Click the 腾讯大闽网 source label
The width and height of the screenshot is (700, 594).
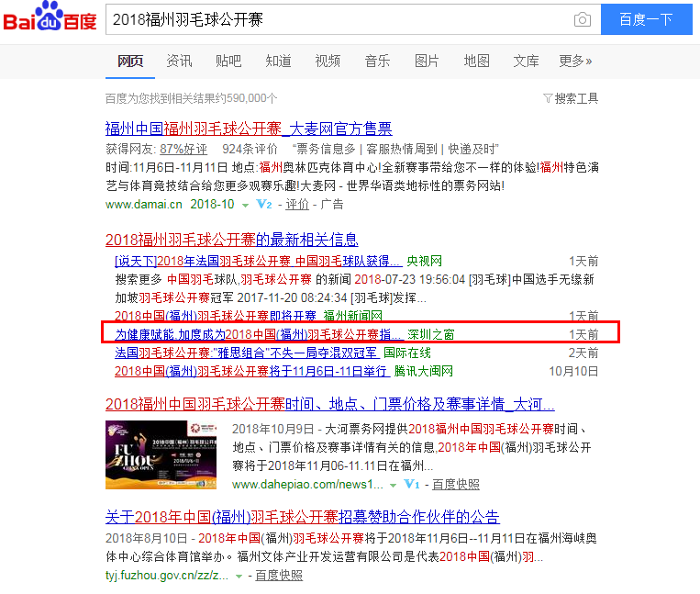(x=423, y=371)
